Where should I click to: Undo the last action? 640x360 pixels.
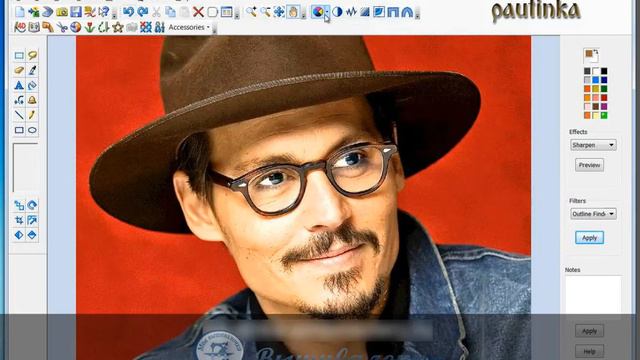tap(128, 12)
